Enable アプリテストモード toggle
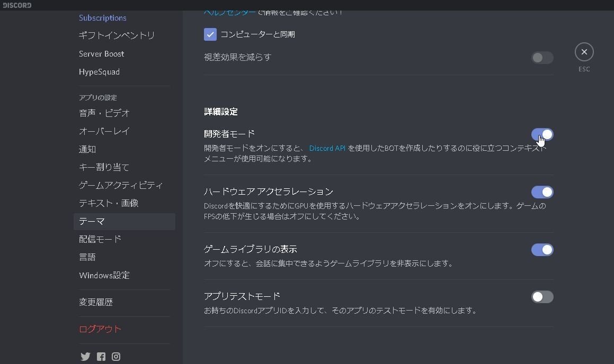Image resolution: width=614 pixels, height=364 pixels. 542,297
